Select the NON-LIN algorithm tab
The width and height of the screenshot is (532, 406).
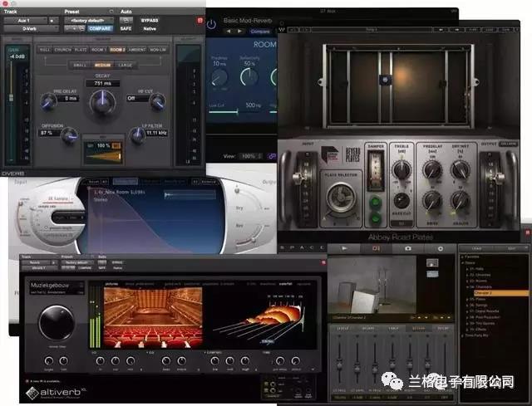tap(158, 50)
